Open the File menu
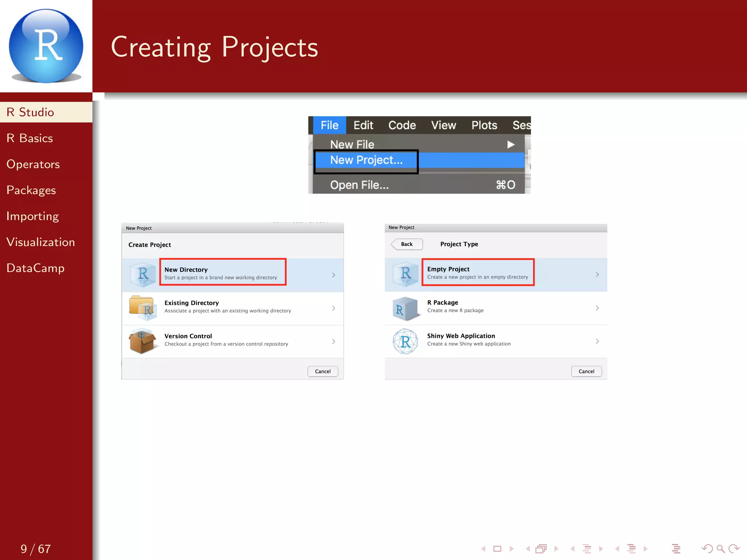This screenshot has height=560, width=747. click(329, 125)
